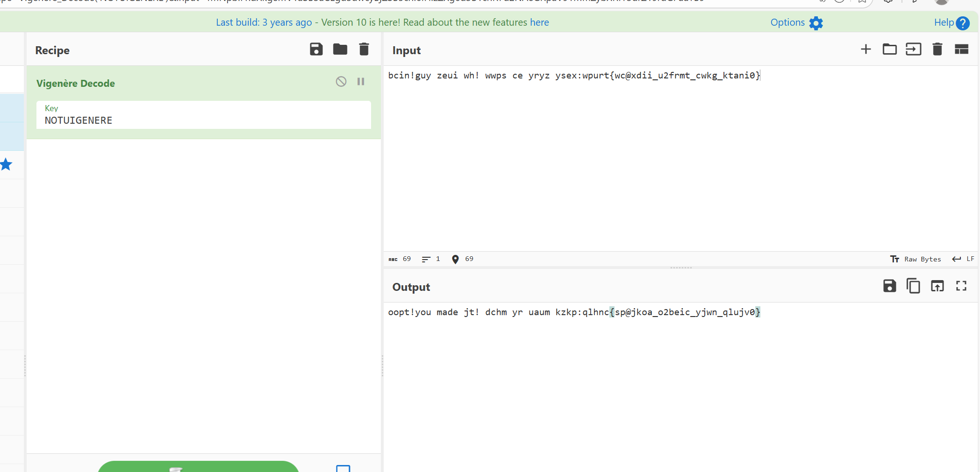Add a new input tab
The height and width of the screenshot is (472, 980).
tap(866, 49)
